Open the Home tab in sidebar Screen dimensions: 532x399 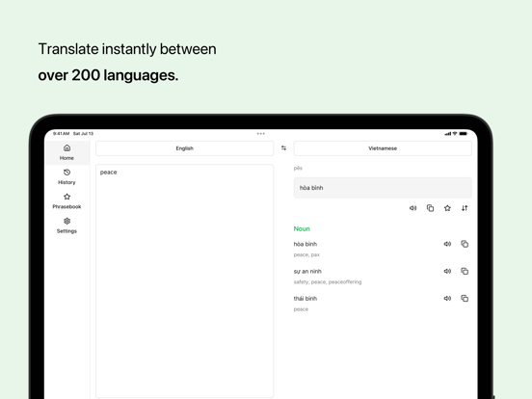click(66, 152)
